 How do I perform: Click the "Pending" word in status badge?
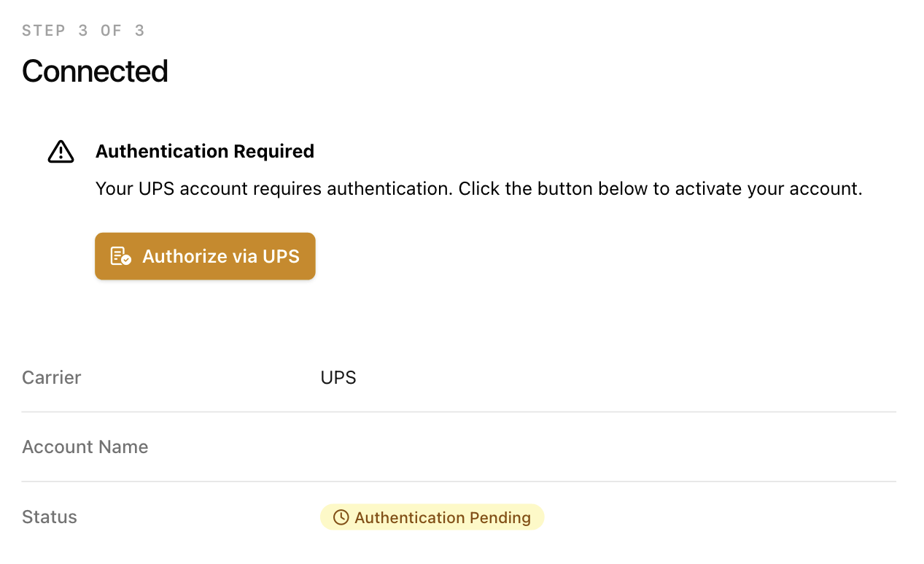500,517
